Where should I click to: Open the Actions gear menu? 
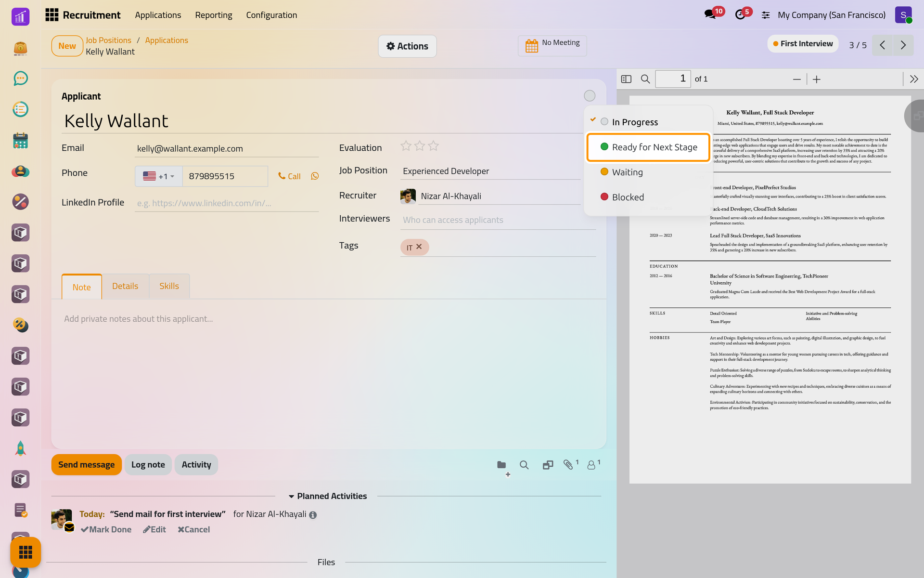(x=407, y=46)
